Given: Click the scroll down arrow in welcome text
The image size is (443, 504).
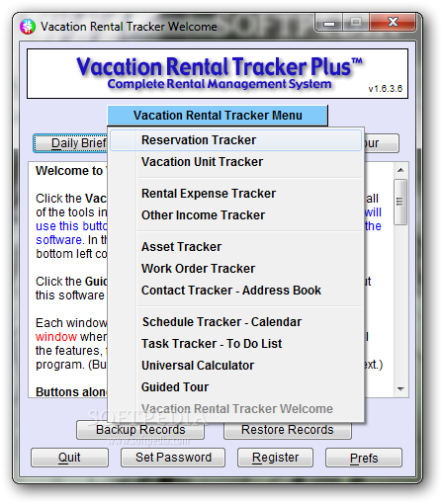Looking at the screenshot, I should [400, 389].
